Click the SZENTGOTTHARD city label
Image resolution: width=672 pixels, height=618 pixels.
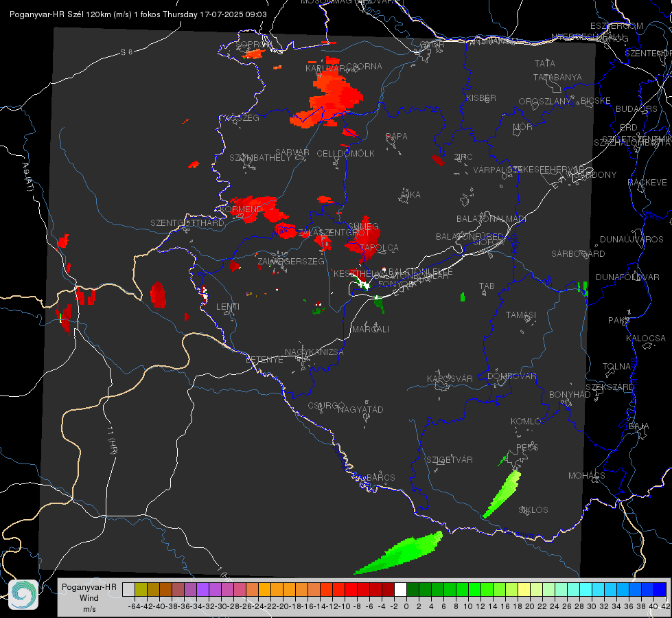(187, 223)
